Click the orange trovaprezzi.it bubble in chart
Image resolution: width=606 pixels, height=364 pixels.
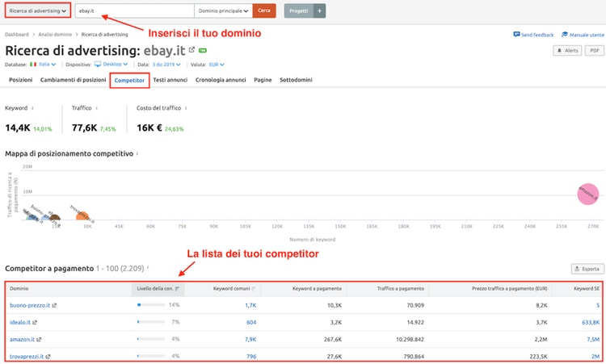[82, 215]
